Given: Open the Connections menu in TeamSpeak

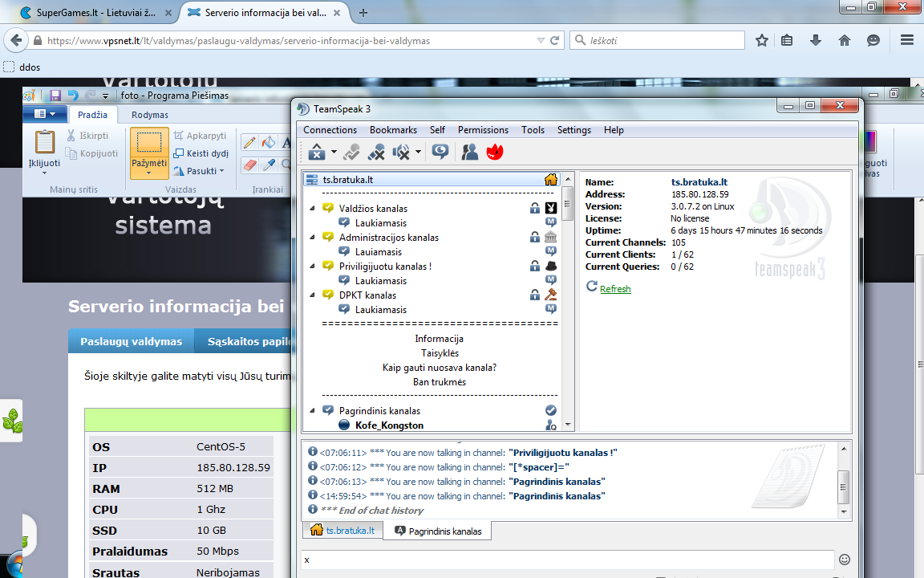Looking at the screenshot, I should tap(330, 130).
